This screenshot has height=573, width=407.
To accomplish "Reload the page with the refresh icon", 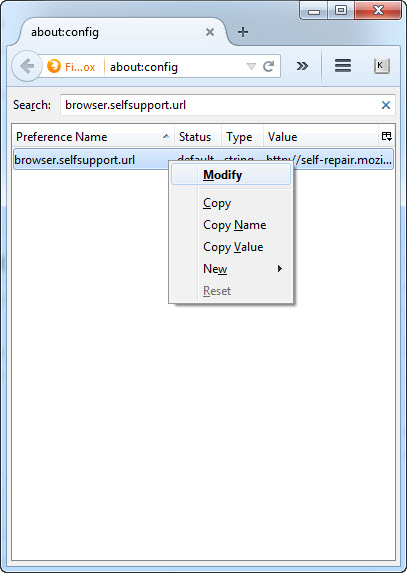I will coord(269,67).
